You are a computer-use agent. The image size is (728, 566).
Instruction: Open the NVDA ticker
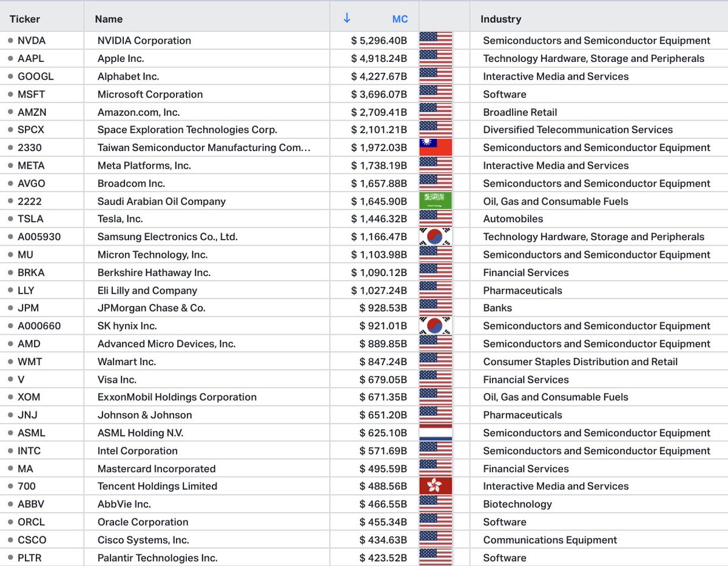coord(32,41)
